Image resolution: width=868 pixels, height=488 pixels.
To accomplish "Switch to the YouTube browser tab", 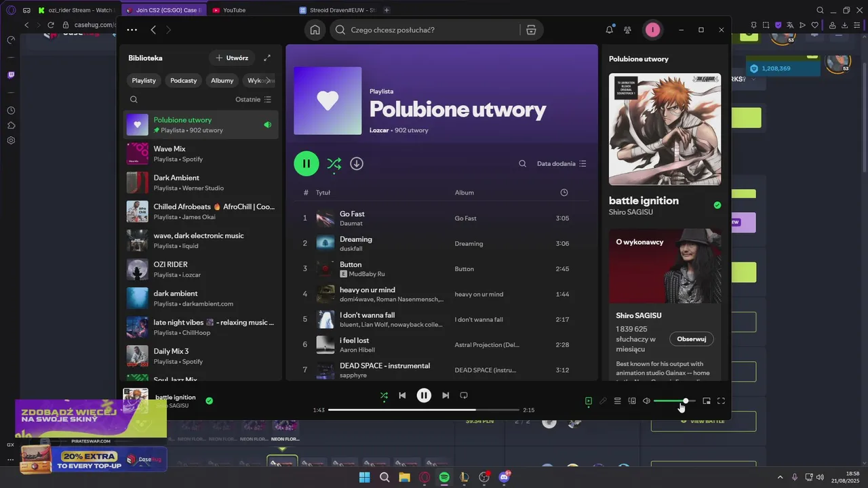I will pyautogui.click(x=251, y=10).
